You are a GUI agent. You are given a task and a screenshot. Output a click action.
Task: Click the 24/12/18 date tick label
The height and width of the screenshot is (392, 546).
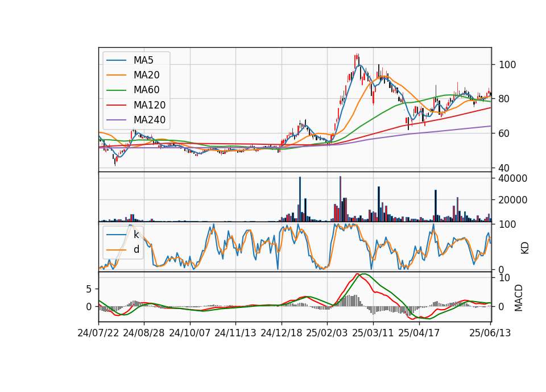[x=282, y=333]
